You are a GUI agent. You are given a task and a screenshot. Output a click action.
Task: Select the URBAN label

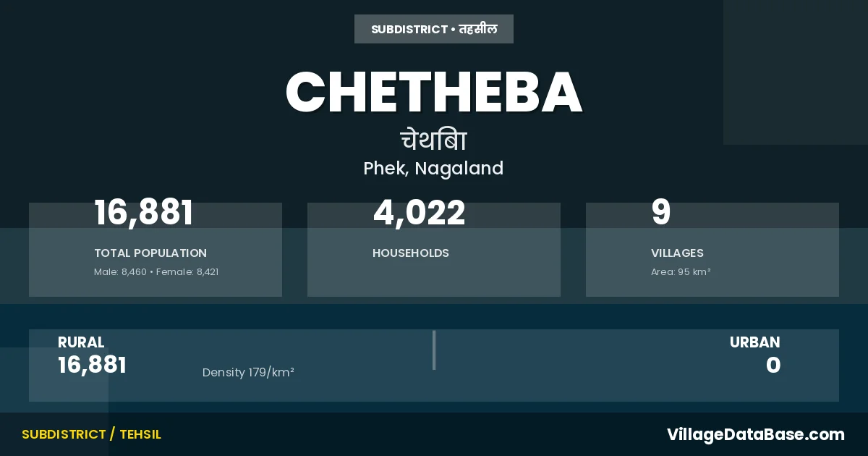(x=754, y=342)
